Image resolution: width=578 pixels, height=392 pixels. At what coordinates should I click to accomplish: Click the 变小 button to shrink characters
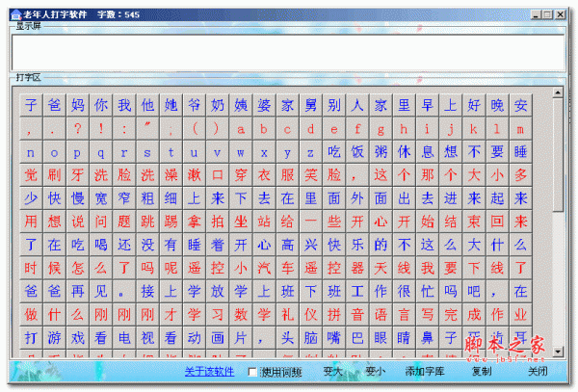point(375,372)
